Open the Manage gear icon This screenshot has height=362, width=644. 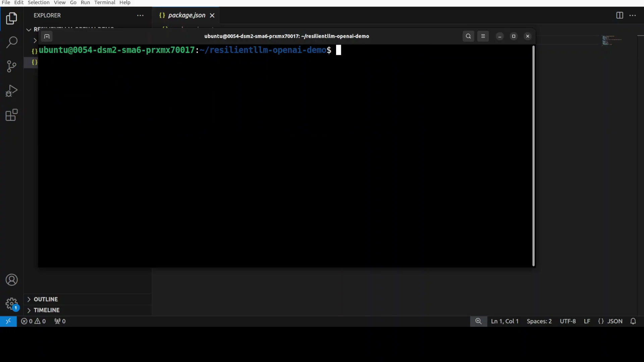[x=11, y=304]
